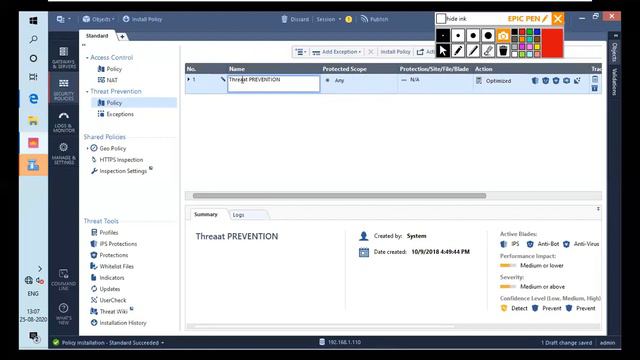Click the Optimized profile icon in the Action column
Viewport: 640px width, 360px height.
click(x=479, y=80)
